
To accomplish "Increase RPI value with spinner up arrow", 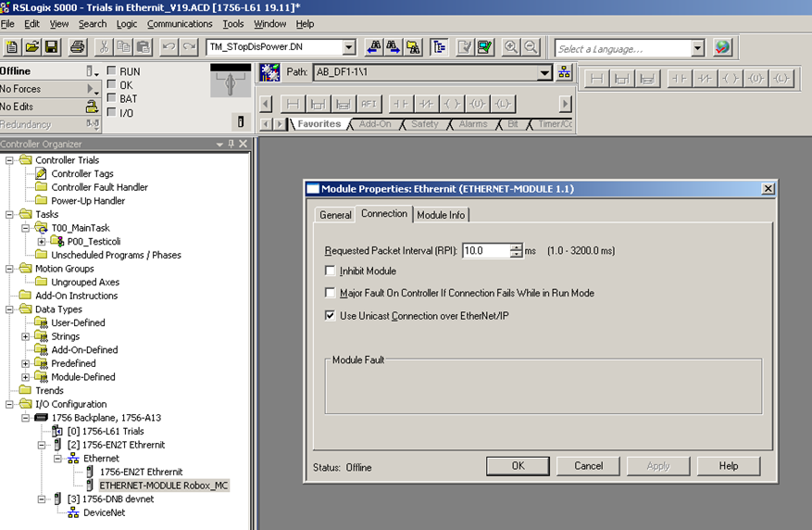I will tap(517, 247).
